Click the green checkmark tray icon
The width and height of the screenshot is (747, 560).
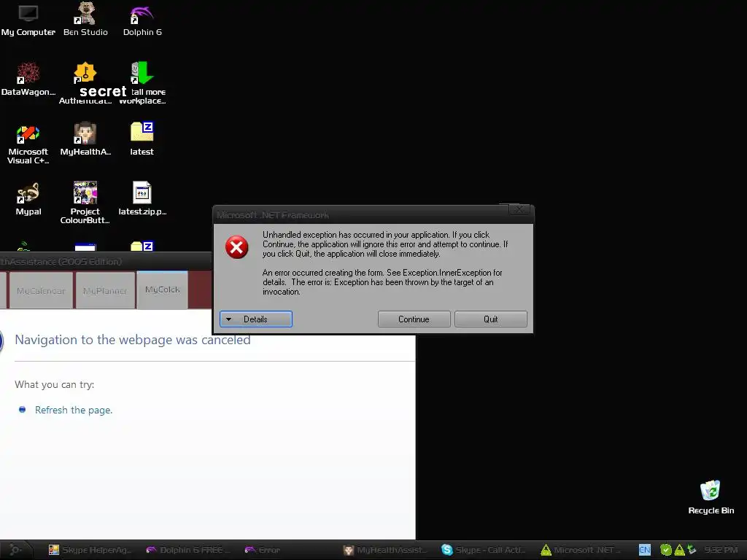pos(665,550)
